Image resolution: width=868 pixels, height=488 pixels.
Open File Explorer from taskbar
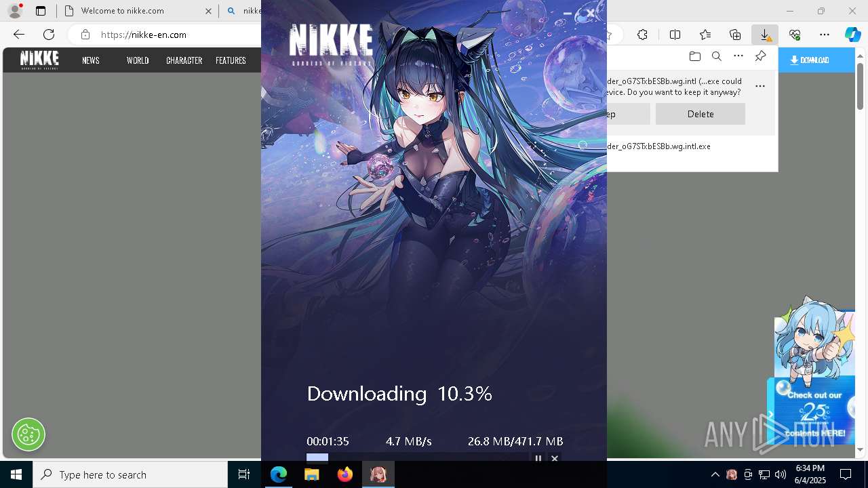tap(312, 474)
